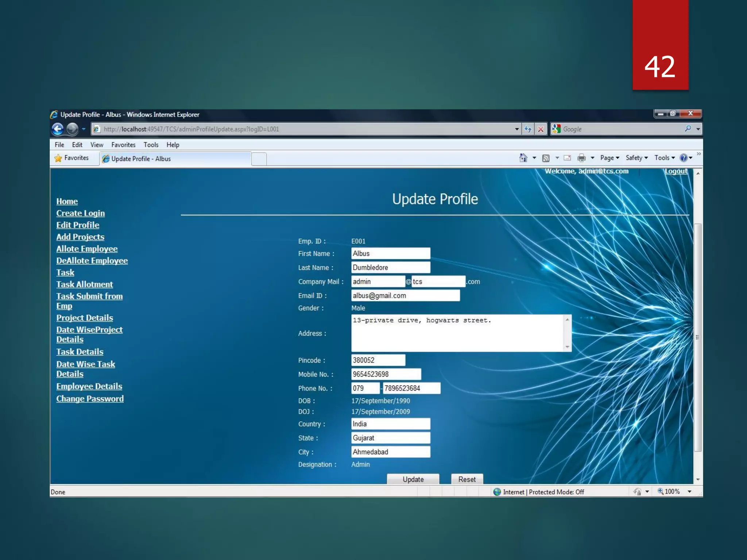
Task: Expand the Page dropdown menu
Action: (x=609, y=158)
